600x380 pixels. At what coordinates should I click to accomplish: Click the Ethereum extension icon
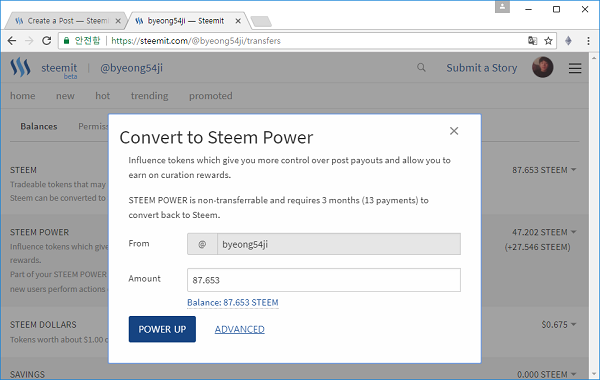pyautogui.click(x=568, y=41)
